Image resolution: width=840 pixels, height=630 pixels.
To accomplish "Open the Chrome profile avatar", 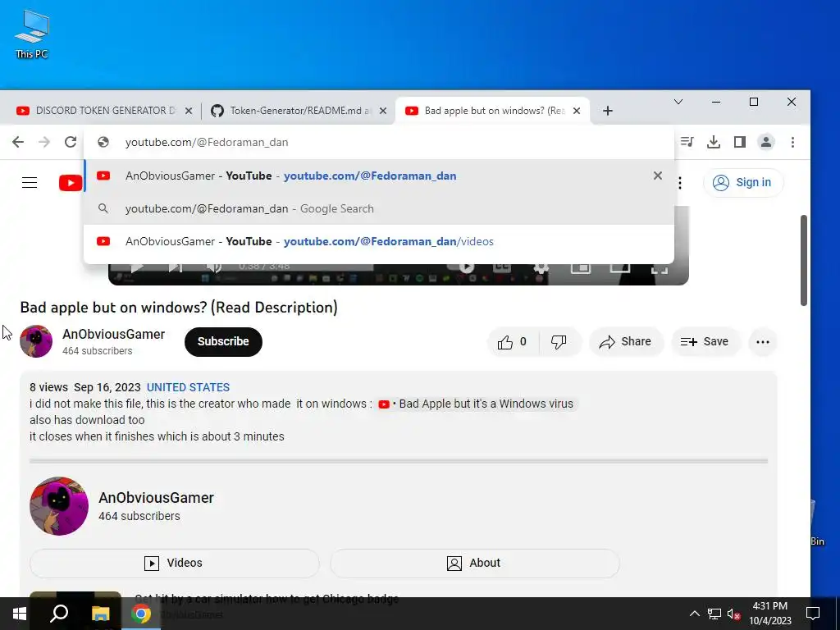I will tap(766, 142).
